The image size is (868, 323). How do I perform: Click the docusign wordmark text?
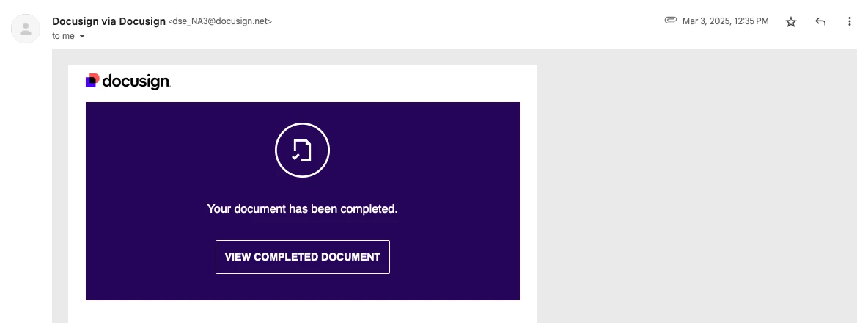(136, 81)
